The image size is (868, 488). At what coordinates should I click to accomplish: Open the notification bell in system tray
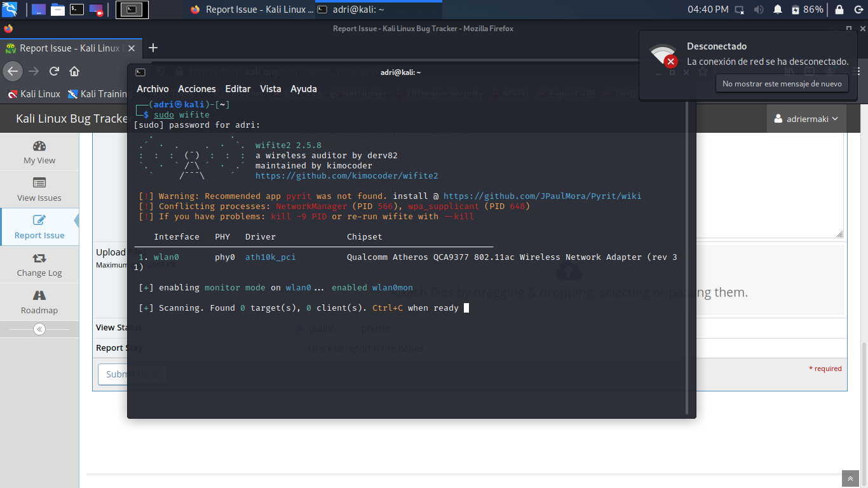point(778,10)
